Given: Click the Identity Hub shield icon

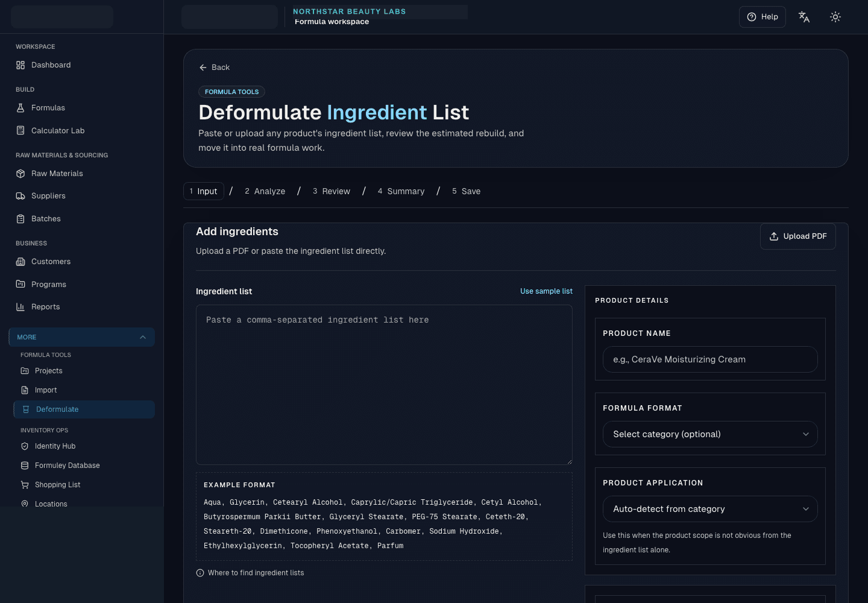Looking at the screenshot, I should pyautogui.click(x=25, y=446).
